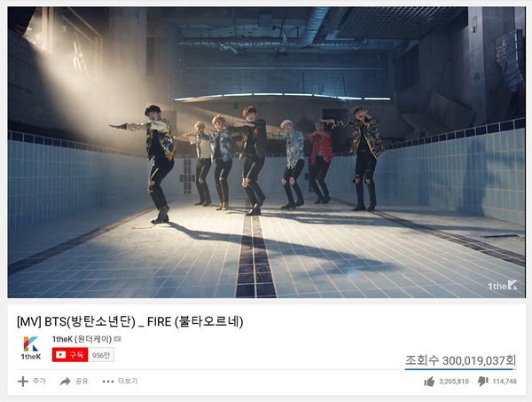Click the verified badge next to channel name
This screenshot has height=402, width=532.
click(117, 339)
